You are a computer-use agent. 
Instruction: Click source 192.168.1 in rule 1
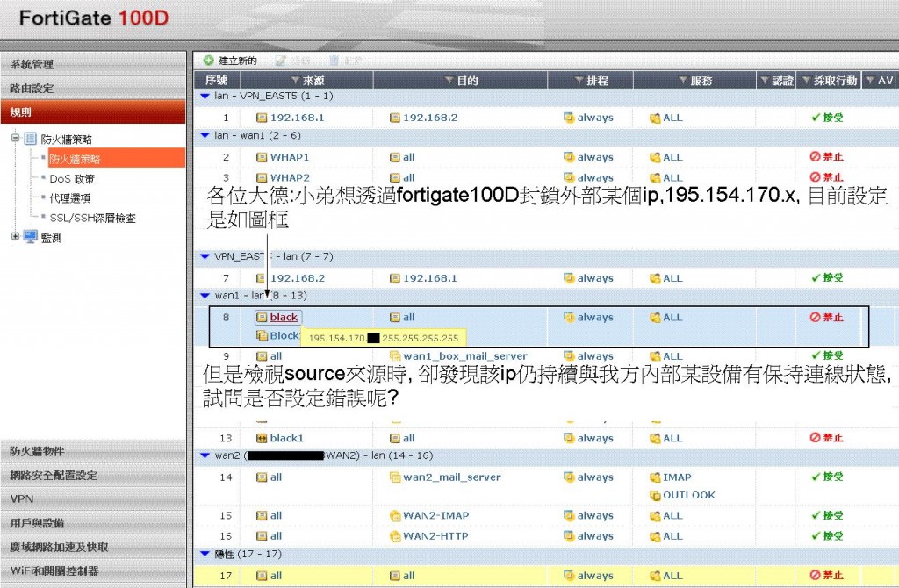tap(297, 118)
